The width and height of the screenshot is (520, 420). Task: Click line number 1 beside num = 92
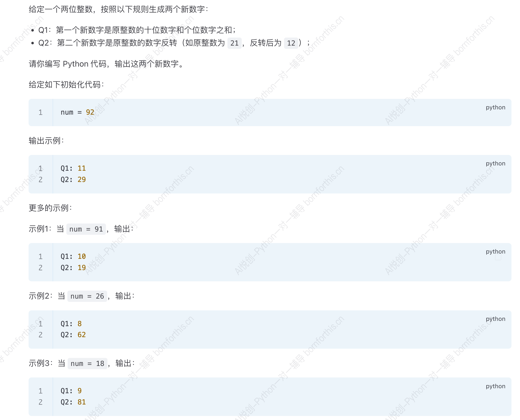(41, 112)
